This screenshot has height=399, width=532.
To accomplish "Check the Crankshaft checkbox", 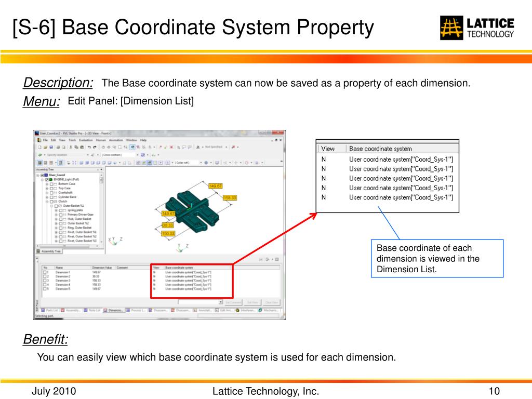I will (51, 193).
